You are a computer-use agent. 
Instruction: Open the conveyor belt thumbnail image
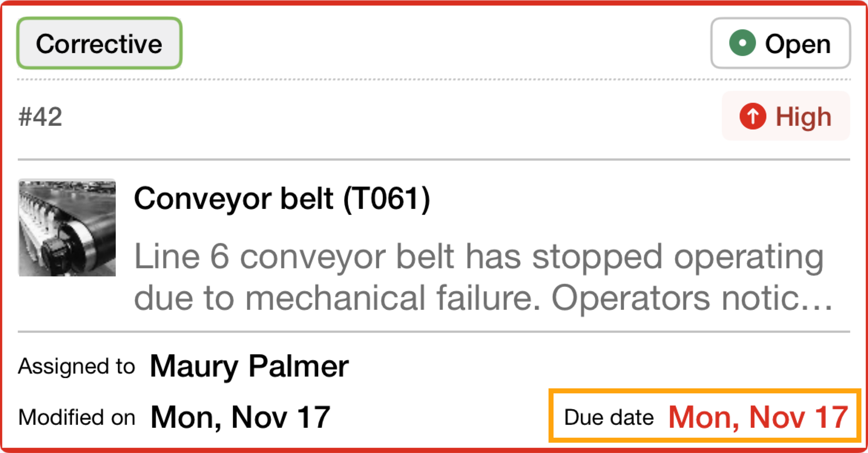pos(67,228)
